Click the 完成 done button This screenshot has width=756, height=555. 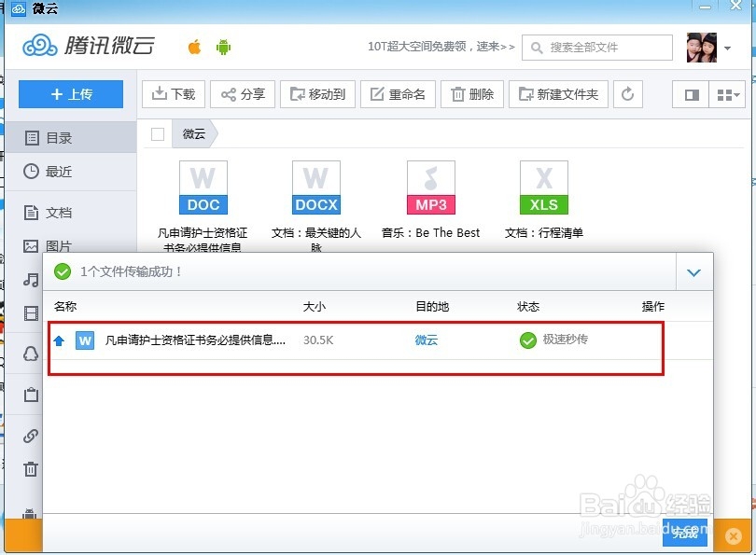click(x=685, y=533)
